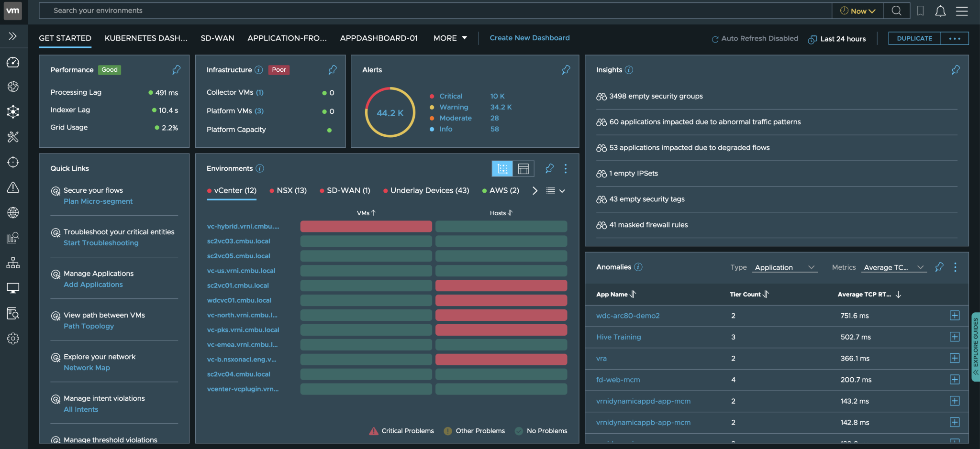
Task: Click the globe network icon in sidebar
Action: (x=13, y=213)
